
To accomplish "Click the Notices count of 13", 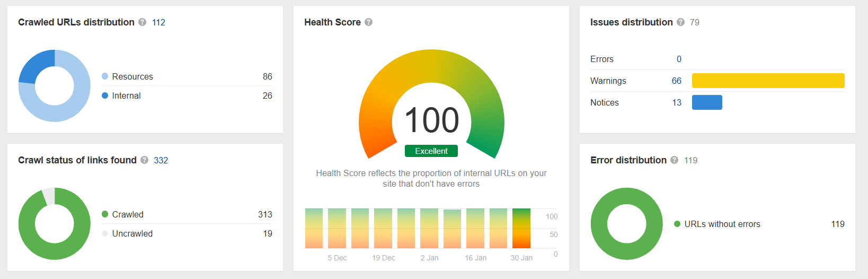I will click(677, 102).
